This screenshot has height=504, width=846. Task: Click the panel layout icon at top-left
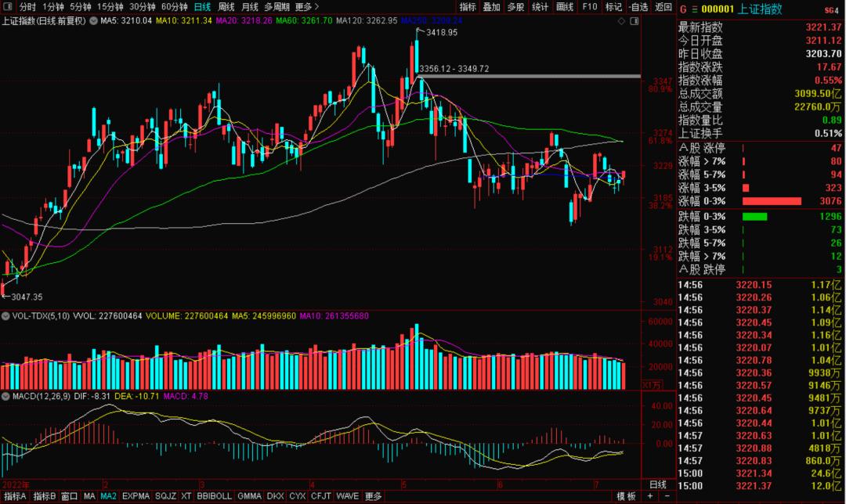click(8, 6)
